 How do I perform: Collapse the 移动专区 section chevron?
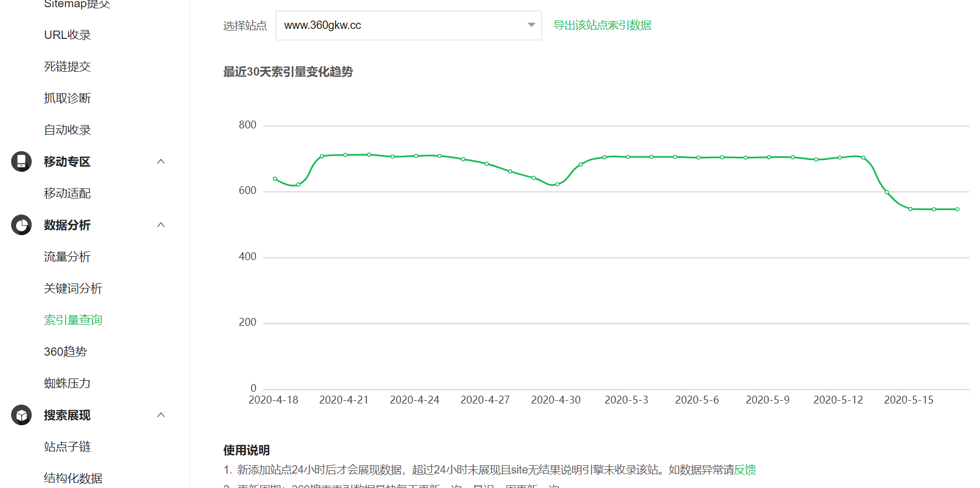coord(161,162)
